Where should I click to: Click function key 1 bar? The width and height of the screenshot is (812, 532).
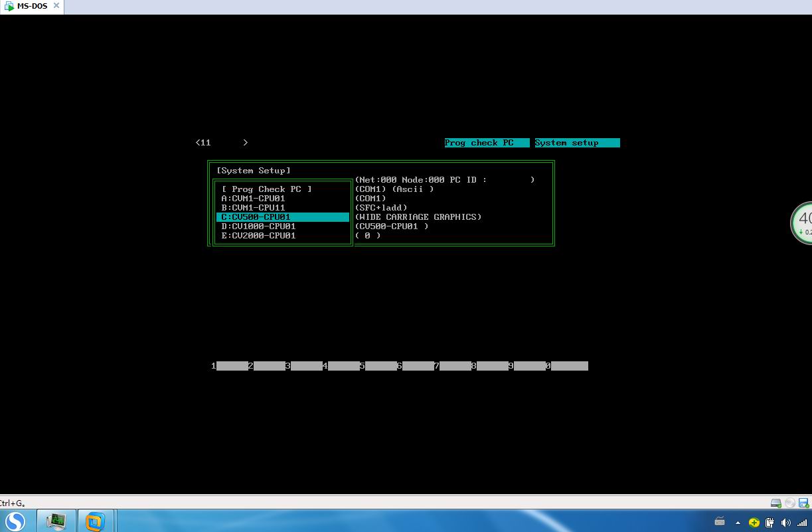pos(232,366)
